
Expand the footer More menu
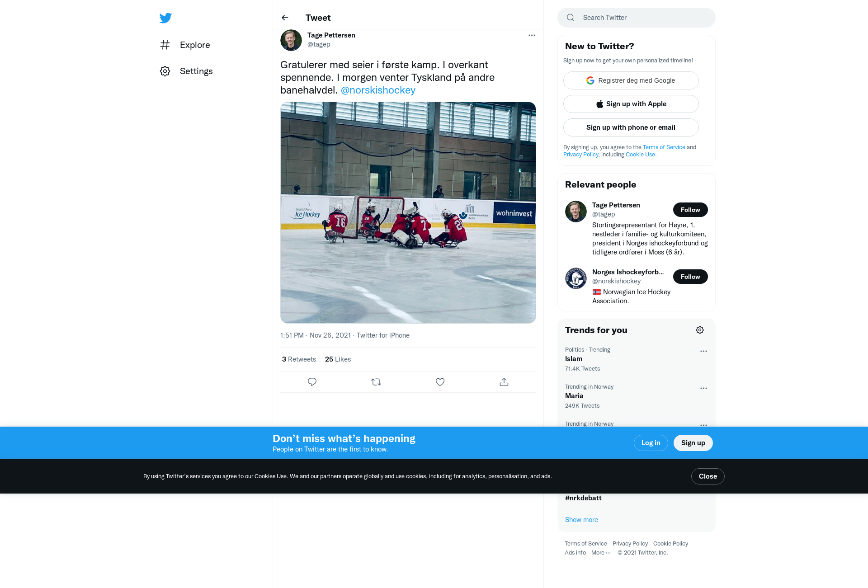click(x=601, y=553)
